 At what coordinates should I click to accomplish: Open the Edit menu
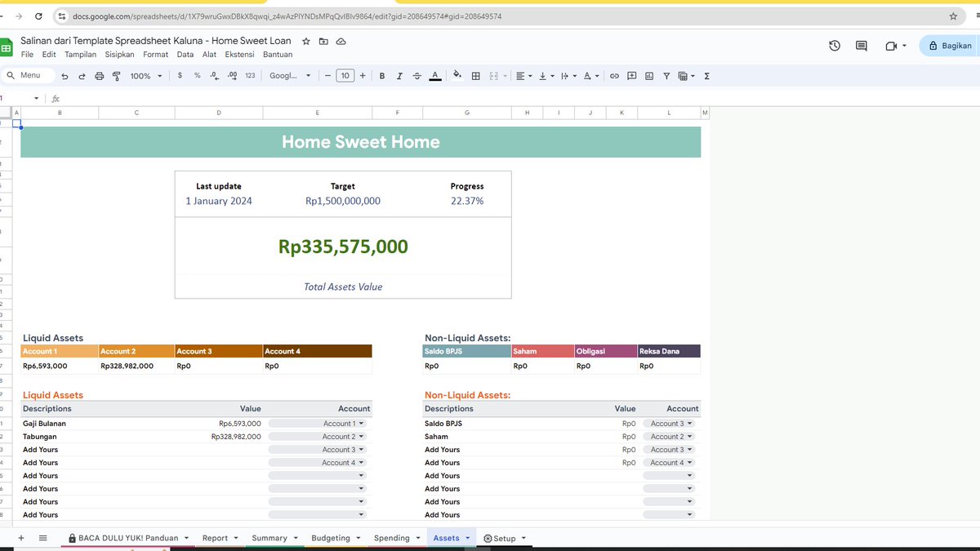pyautogui.click(x=49, y=55)
